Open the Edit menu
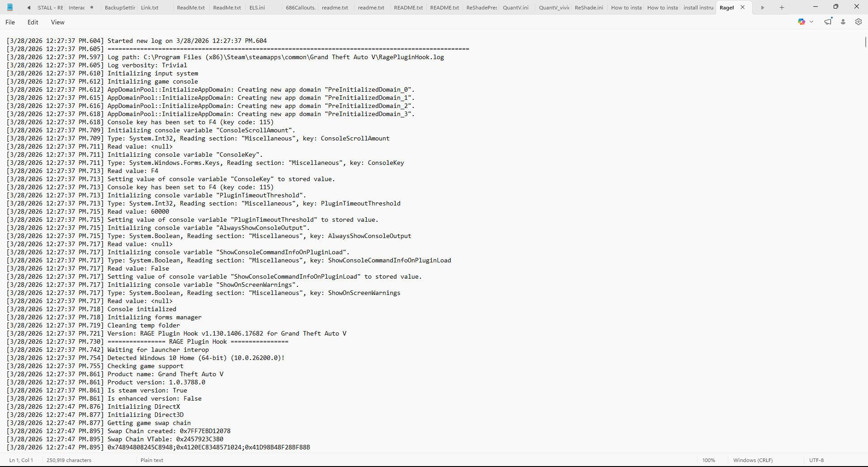Image resolution: width=868 pixels, height=467 pixels. click(33, 22)
